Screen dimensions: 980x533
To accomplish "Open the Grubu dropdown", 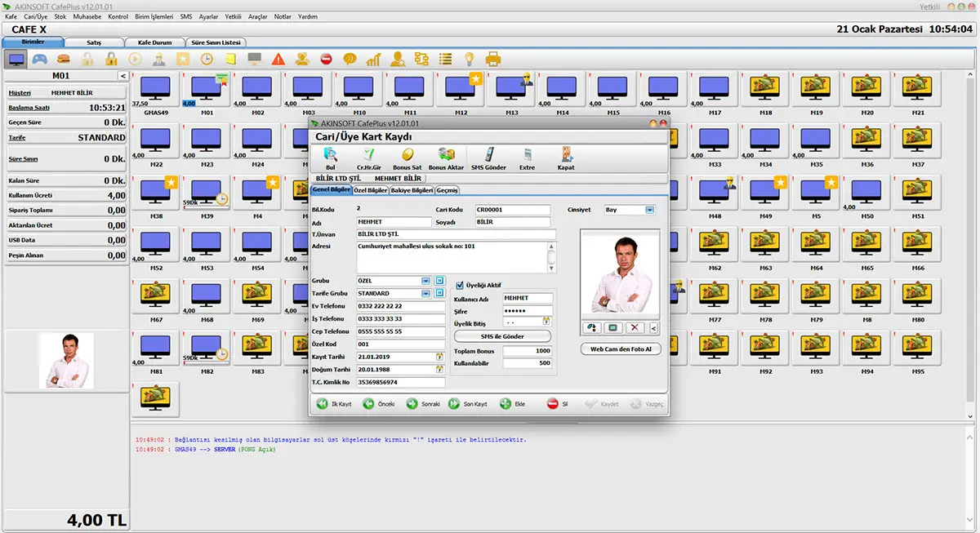I will click(425, 281).
